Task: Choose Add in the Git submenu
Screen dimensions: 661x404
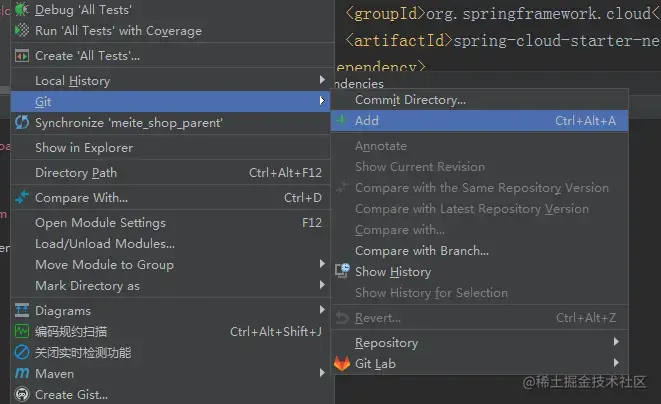Action: (x=480, y=121)
